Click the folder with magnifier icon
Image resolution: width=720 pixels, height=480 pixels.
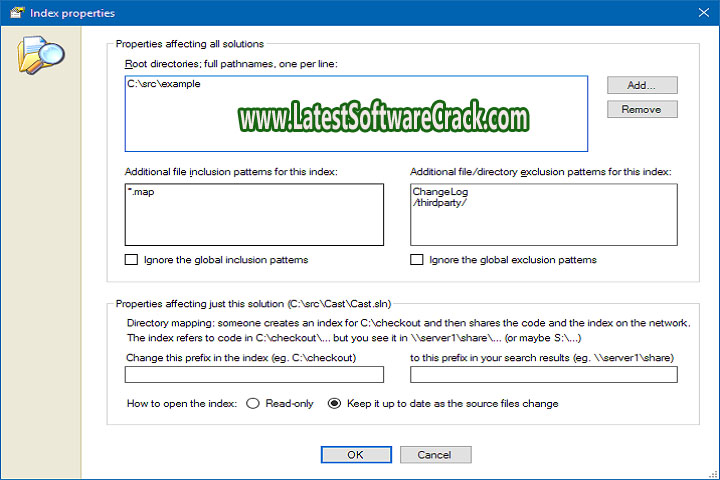click(39, 59)
